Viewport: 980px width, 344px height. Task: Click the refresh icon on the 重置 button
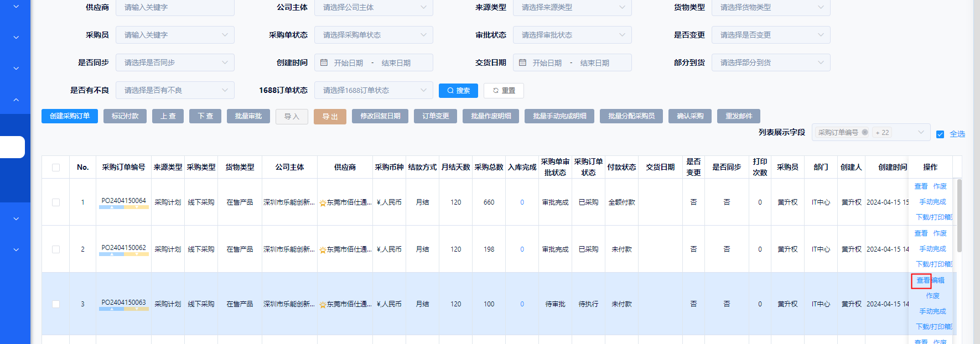tap(496, 91)
